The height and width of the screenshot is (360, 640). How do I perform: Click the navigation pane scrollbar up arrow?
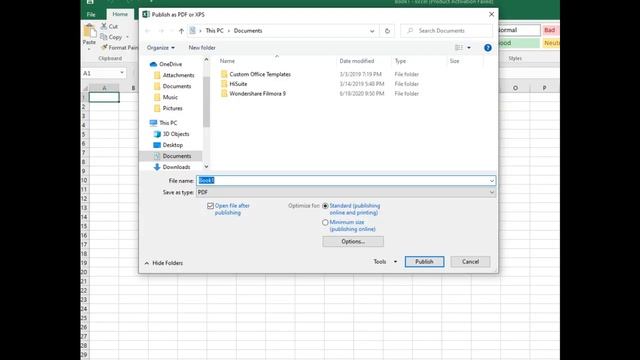tap(206, 60)
